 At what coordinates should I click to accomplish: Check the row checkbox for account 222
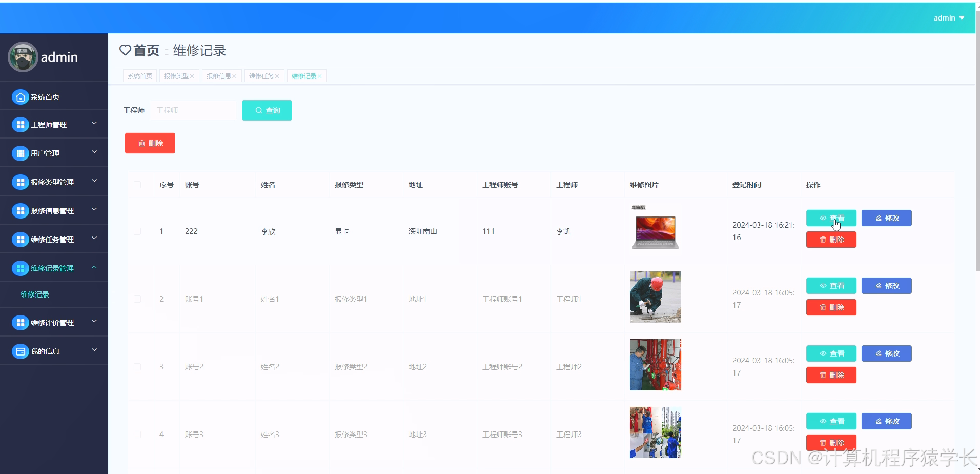click(x=137, y=231)
